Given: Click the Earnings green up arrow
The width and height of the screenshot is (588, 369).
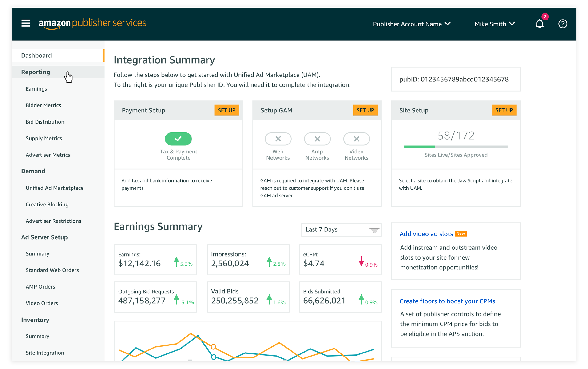Looking at the screenshot, I should pyautogui.click(x=176, y=262).
